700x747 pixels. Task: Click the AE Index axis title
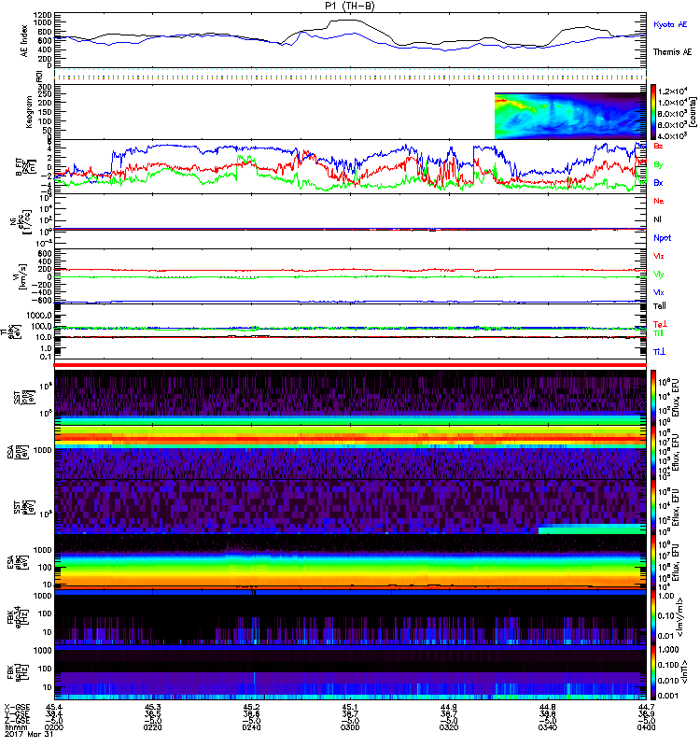point(24,41)
